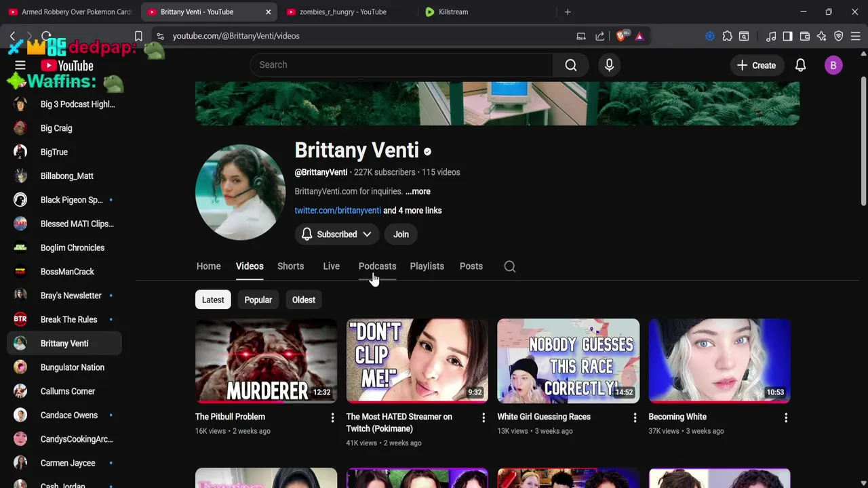Toggle the browser sidebar panel icon

coord(787,36)
